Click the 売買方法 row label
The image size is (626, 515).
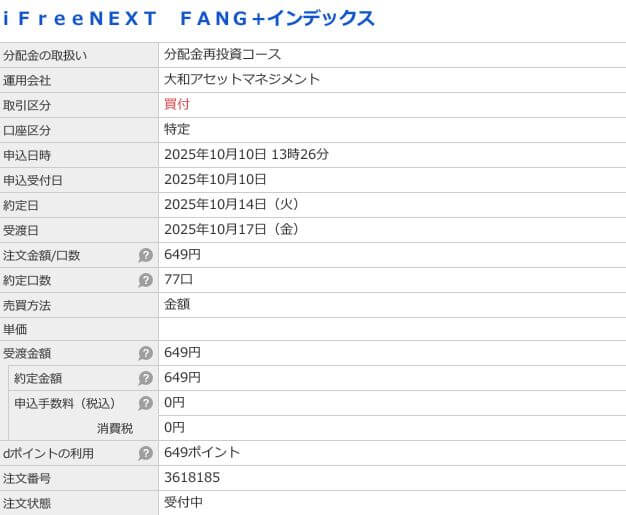(x=27, y=306)
